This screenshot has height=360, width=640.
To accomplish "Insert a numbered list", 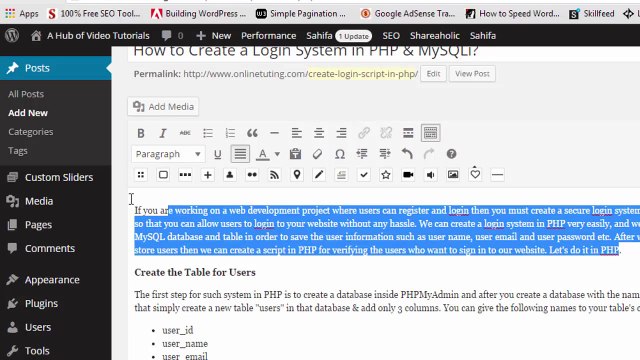I will tap(230, 133).
